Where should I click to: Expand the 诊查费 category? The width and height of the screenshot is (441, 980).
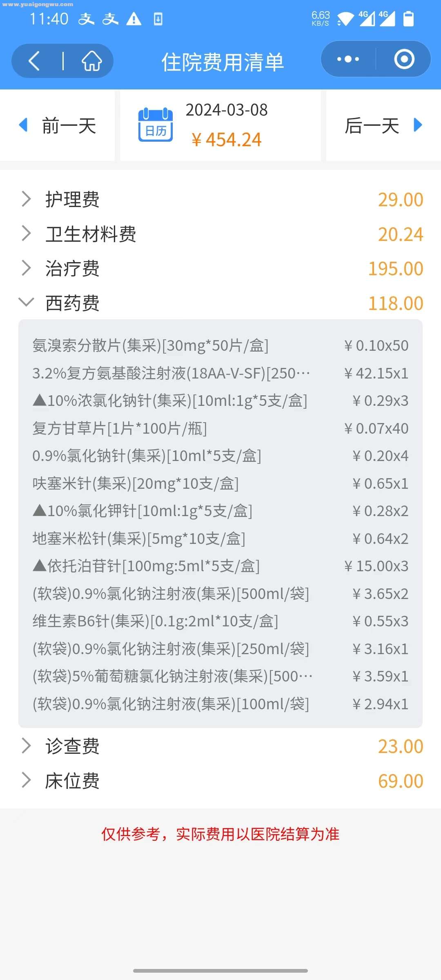tap(220, 746)
